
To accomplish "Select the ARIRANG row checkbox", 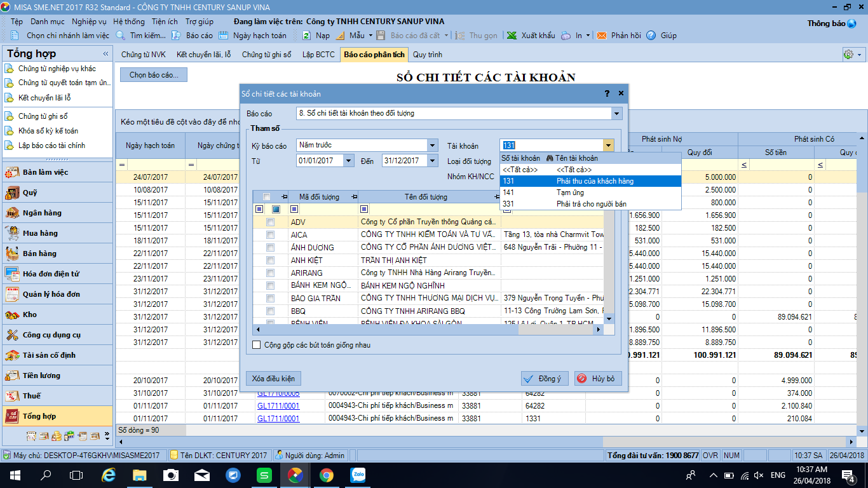I will 271,273.
